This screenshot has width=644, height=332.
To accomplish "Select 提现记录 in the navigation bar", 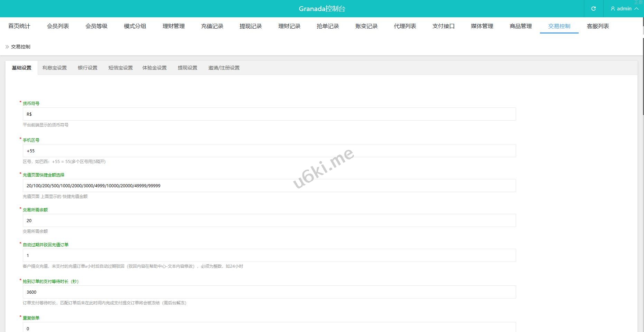I will click(x=251, y=26).
